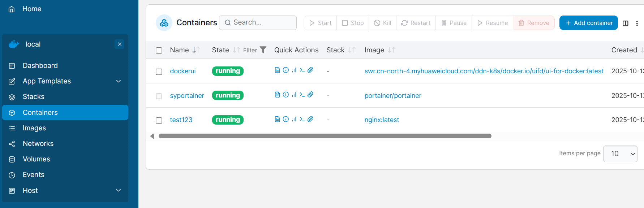Check the dockerui row checkbox

click(x=159, y=71)
